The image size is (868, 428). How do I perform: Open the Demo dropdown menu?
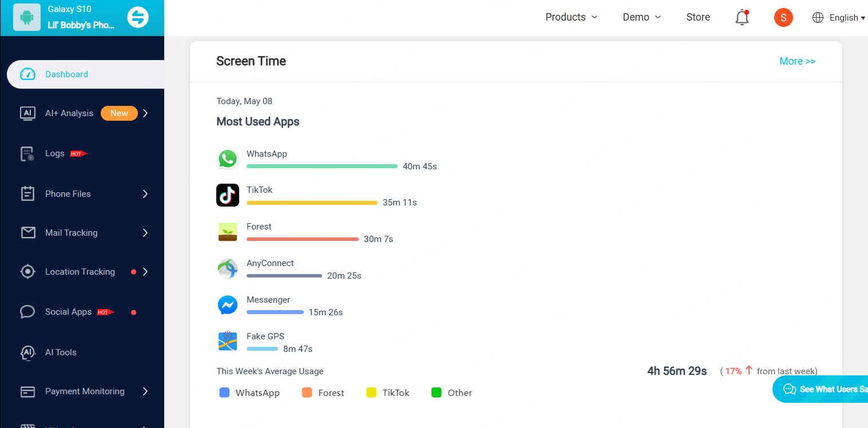[x=642, y=17]
